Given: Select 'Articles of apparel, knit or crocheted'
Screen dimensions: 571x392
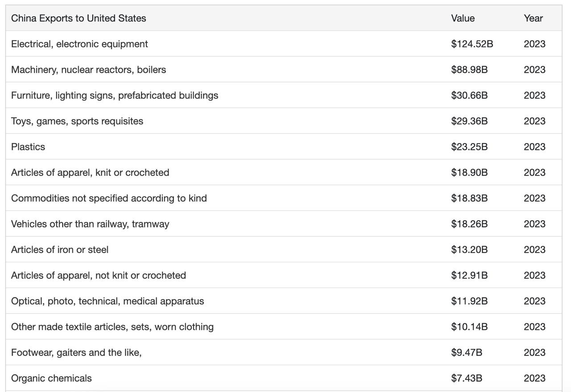Looking at the screenshot, I should [x=90, y=173].
